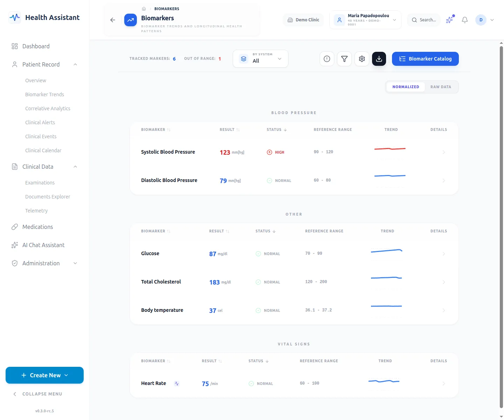The height and width of the screenshot is (420, 504).
Task: Open the alert info icon in toolbar
Action: [327, 59]
